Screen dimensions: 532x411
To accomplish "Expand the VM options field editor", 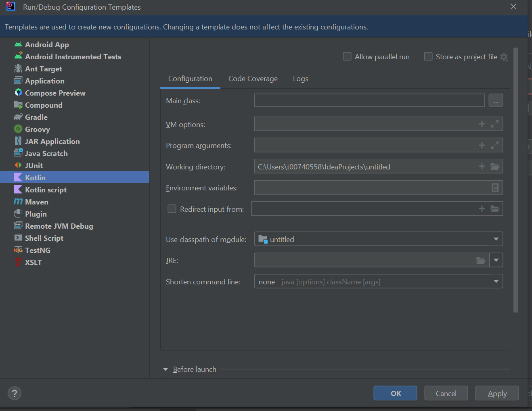I will click(495, 124).
